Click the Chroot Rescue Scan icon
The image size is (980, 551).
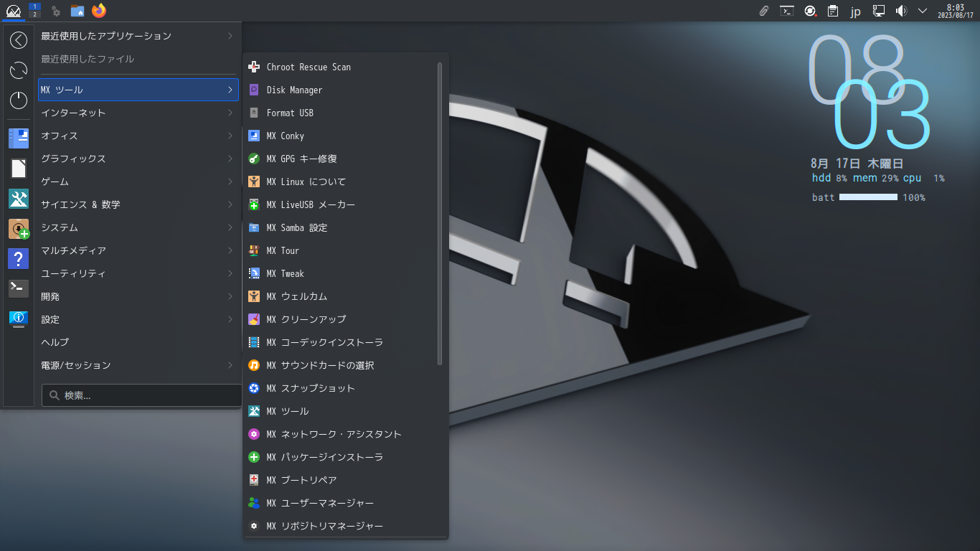pos(253,67)
